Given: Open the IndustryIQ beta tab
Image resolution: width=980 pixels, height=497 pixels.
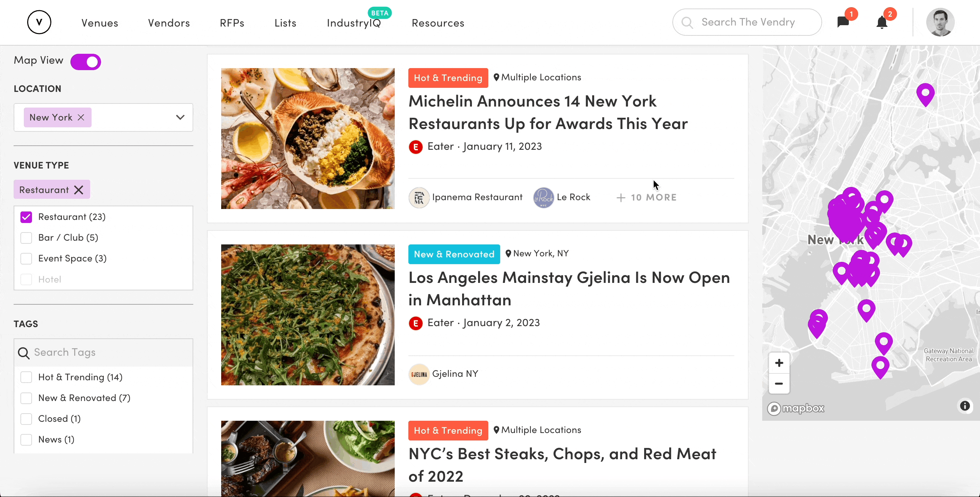Looking at the screenshot, I should click(354, 22).
